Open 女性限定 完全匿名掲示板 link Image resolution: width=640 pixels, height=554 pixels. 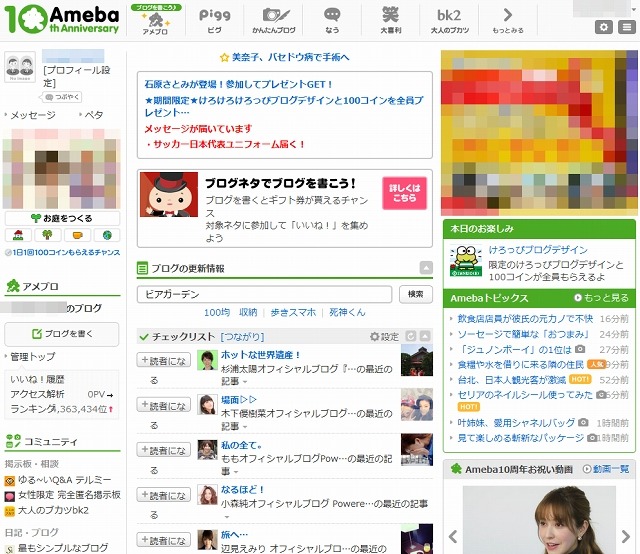tap(69, 495)
